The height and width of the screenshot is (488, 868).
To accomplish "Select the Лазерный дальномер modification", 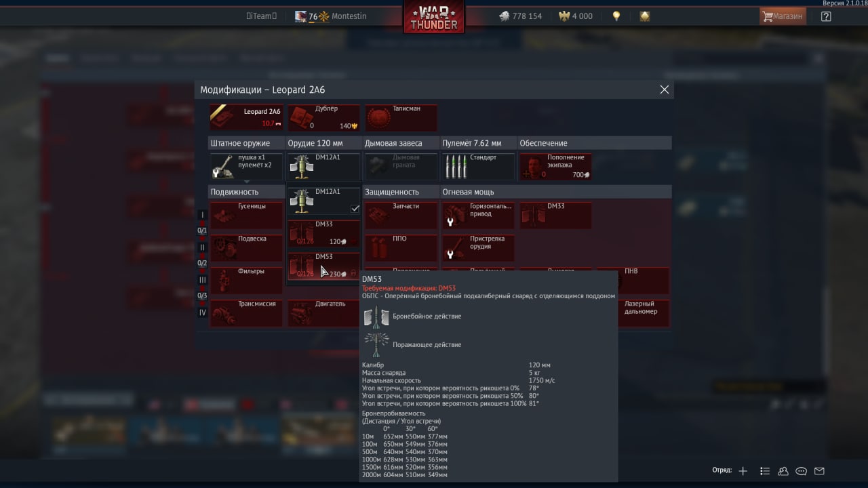I will (x=643, y=312).
